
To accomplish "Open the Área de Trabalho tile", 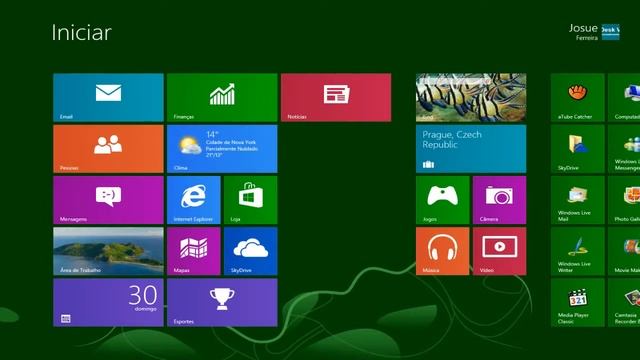I will [x=108, y=251].
